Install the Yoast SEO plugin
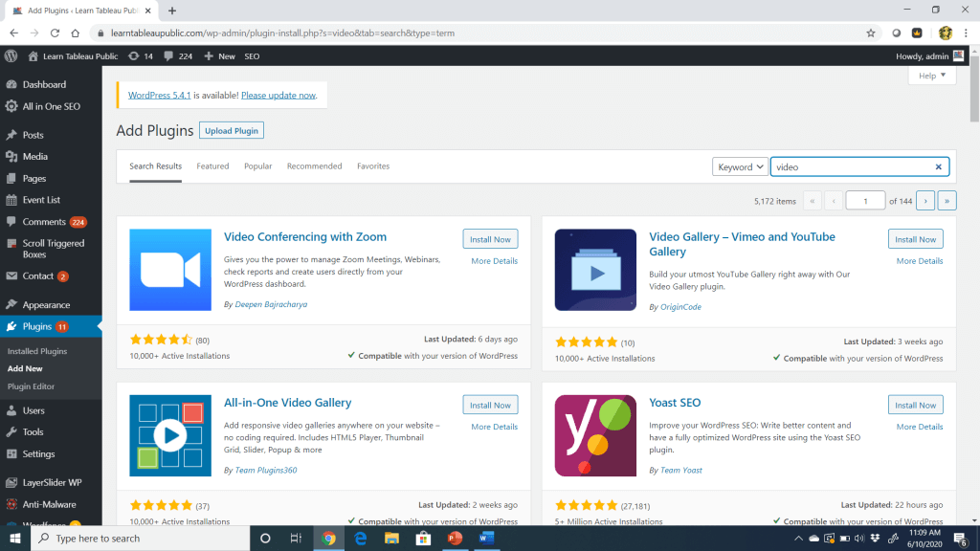The image size is (980, 551). point(915,405)
